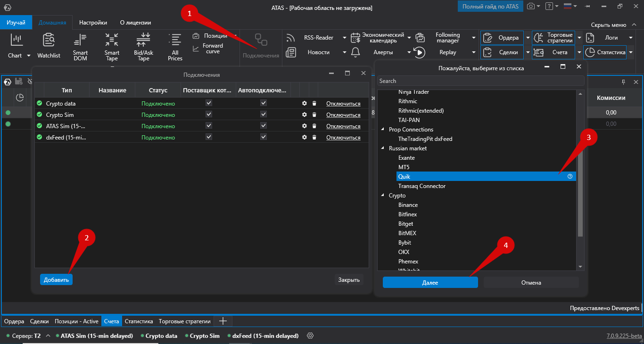This screenshot has height=344, width=644.
Task: Toggle quote provider checkbox for Crypto Sim
Action: click(x=209, y=114)
